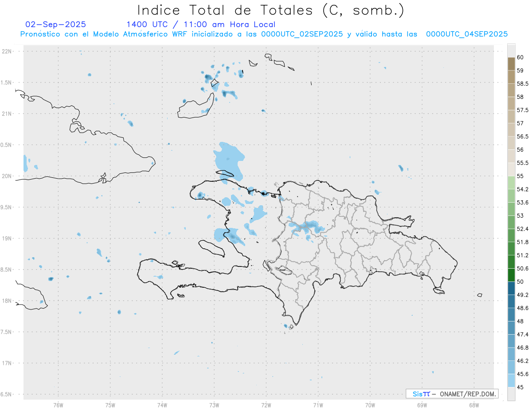This screenshot has height=411, width=532.
Task: Click the "53.6" value on the color scale
Action: [522, 203]
